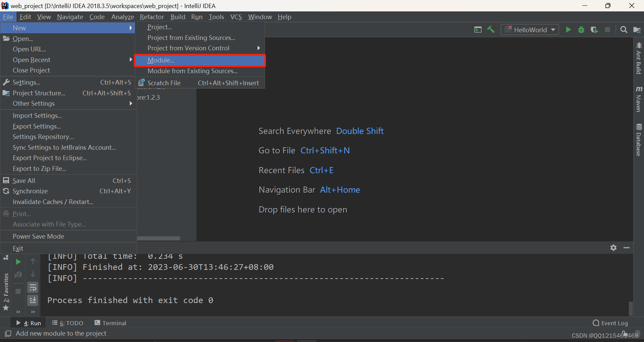Click the Up stack trace arrow
The width and height of the screenshot is (644, 342).
tap(33, 261)
